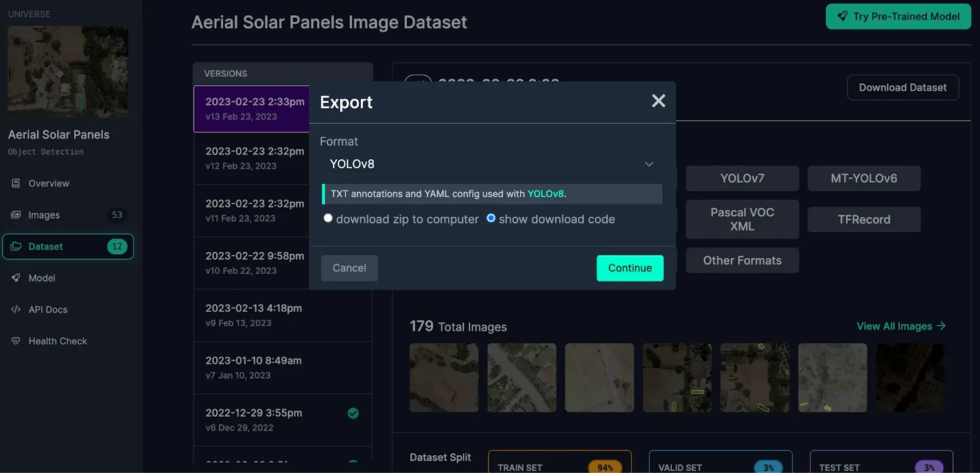Click the Health Check heart icon
The image size is (980, 473).
[x=16, y=341]
